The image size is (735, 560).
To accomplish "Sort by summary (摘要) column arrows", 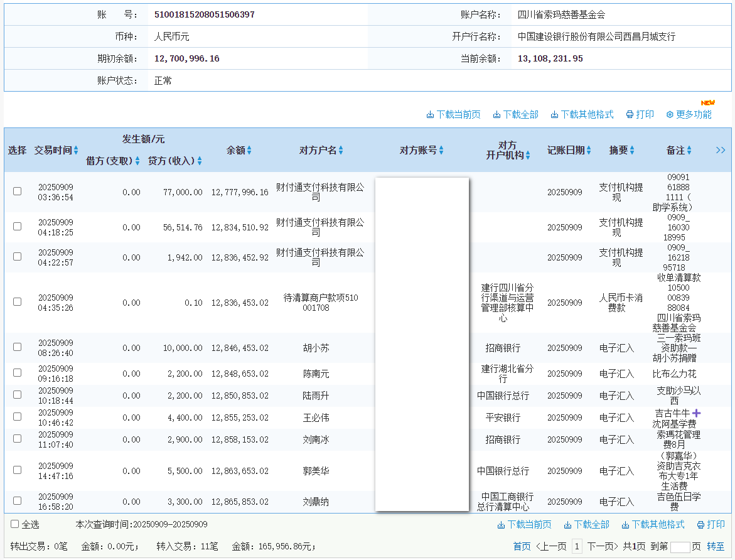I will click(632, 151).
